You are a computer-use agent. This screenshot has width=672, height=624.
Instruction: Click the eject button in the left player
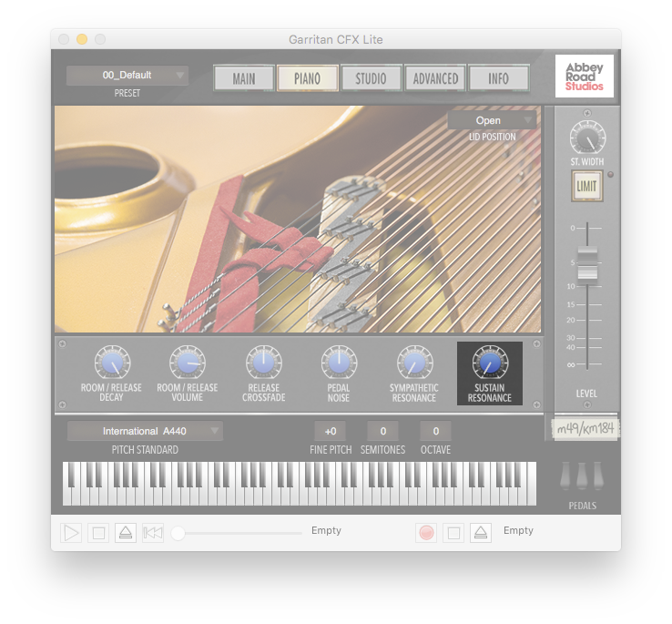(x=126, y=533)
